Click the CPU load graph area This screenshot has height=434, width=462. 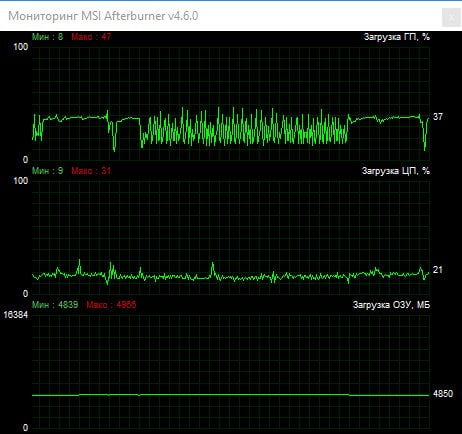pos(230,237)
